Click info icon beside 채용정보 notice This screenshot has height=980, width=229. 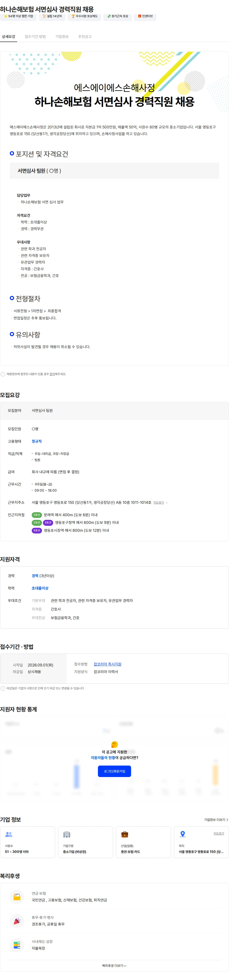3,374
